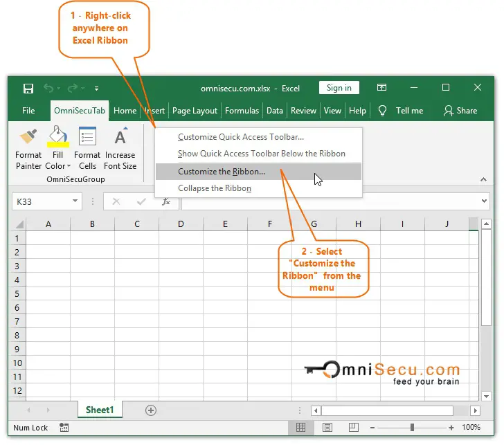Click the horizontal scrollbar left arrow
This screenshot has height=445, width=504.
(x=316, y=410)
